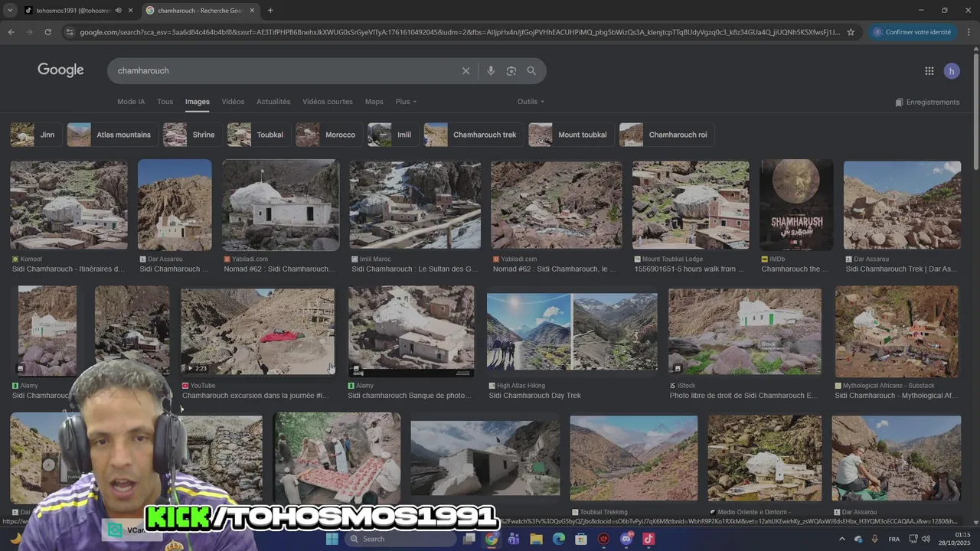
Task: Filter images by Morocco chip
Action: [329, 135]
